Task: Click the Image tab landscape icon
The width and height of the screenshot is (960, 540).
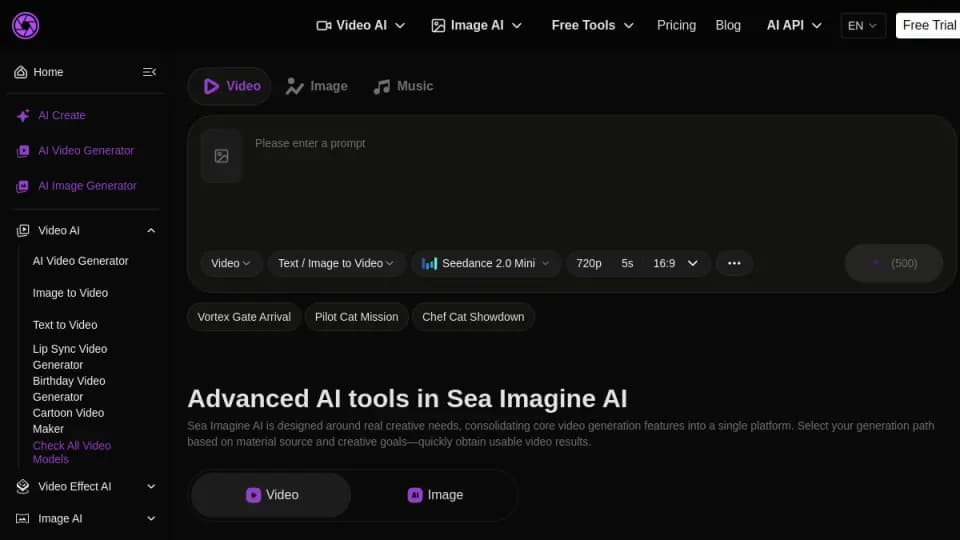Action: [x=294, y=87]
